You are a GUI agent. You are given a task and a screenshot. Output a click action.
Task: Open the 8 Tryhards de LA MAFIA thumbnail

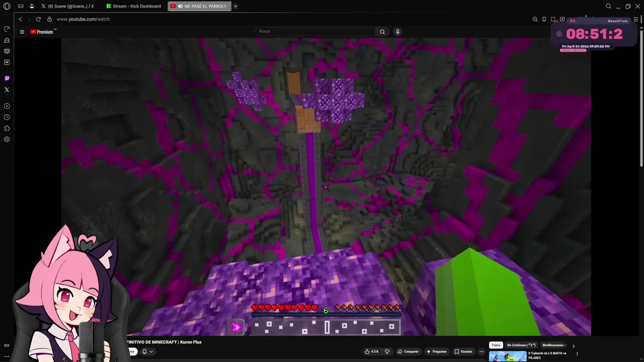(508, 356)
